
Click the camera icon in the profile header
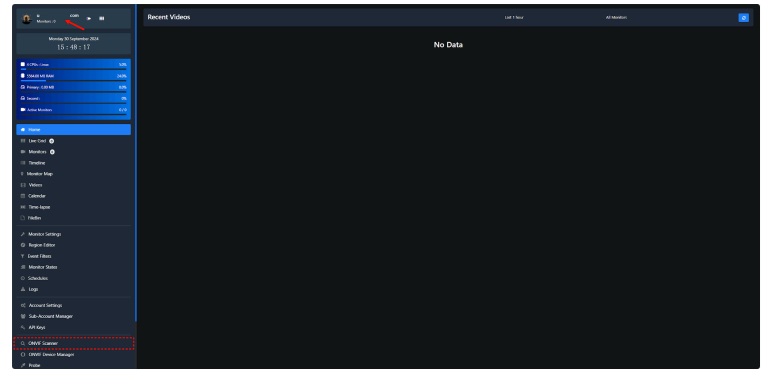89,18
